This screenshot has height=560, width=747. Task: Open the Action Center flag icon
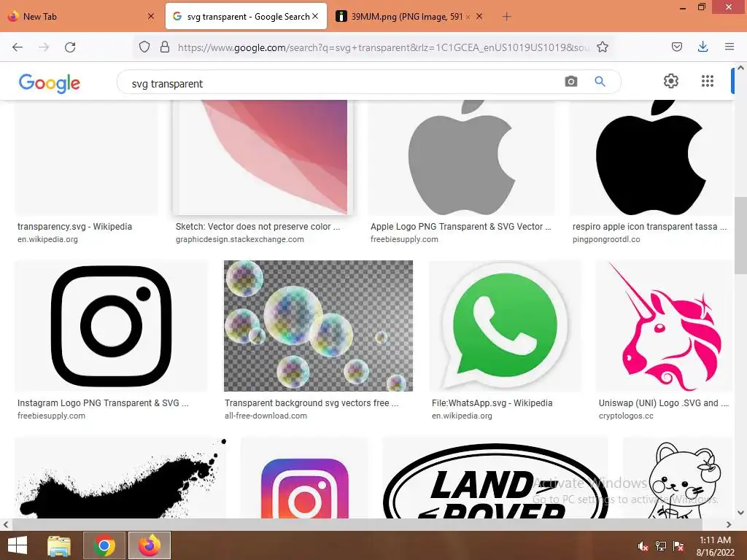point(678,546)
